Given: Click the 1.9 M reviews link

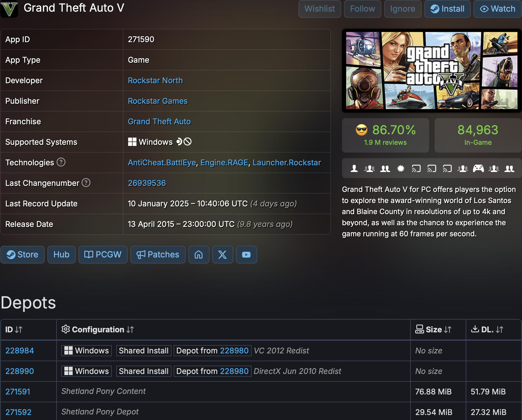Looking at the screenshot, I should click(x=385, y=142).
